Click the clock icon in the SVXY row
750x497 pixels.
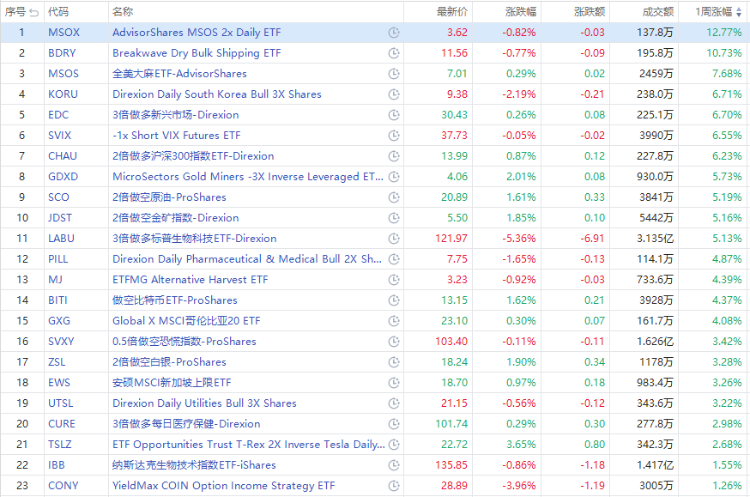click(394, 341)
